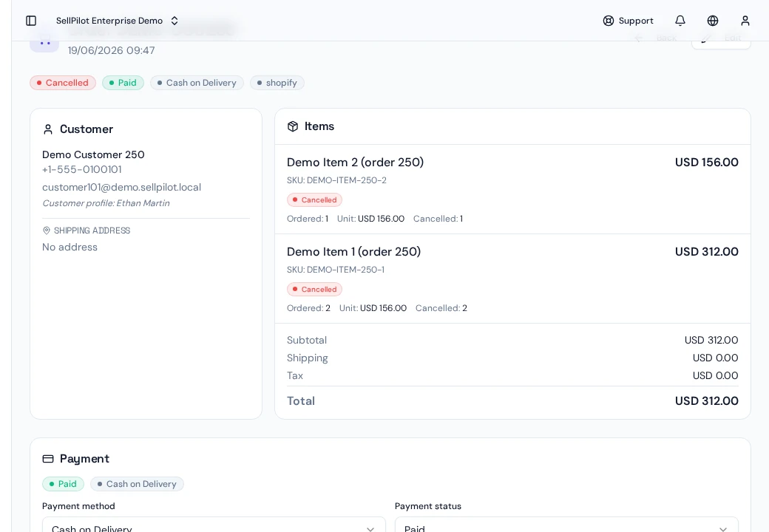769x532 pixels.
Task: Click the Support link
Action: [629, 21]
